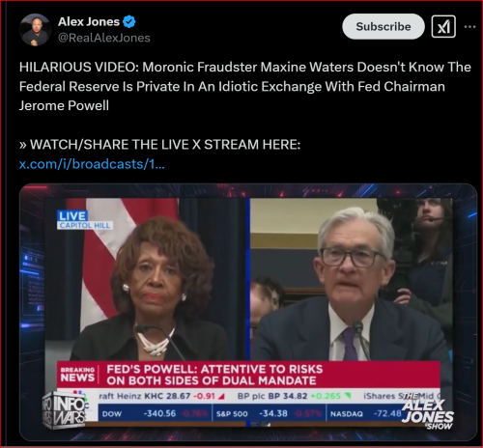The image size is (483, 448).
Task: Open the Alex Jones display name
Action: tap(89, 21)
